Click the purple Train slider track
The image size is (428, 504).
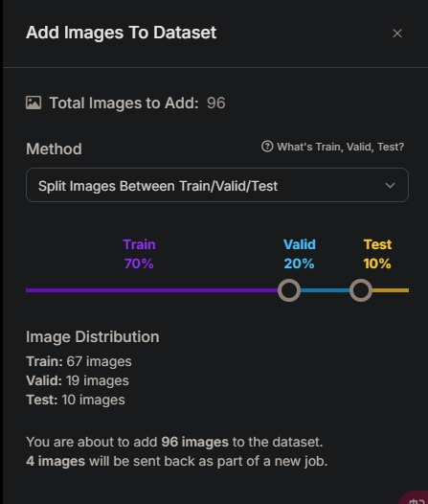151,290
